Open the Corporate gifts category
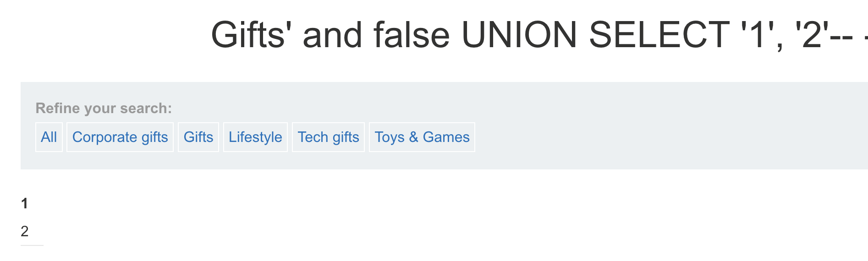This screenshot has height=261, width=868. [x=120, y=137]
